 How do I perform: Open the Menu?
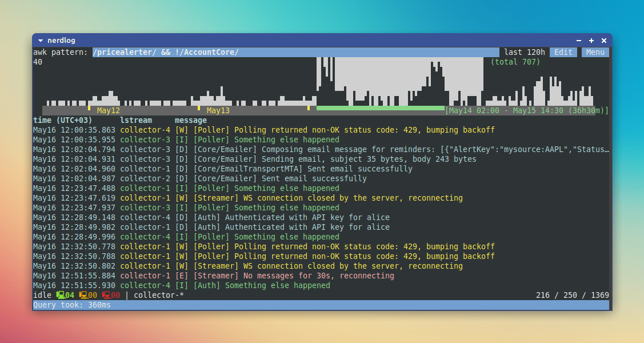point(595,52)
